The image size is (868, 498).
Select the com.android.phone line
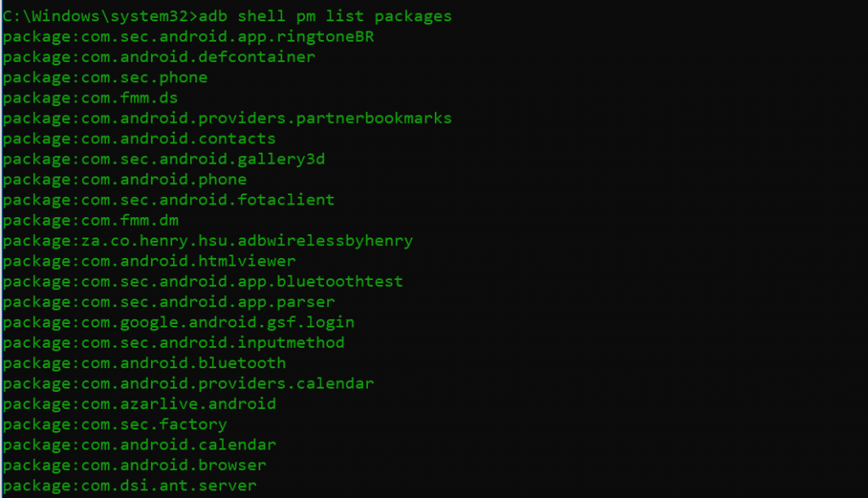(x=125, y=180)
